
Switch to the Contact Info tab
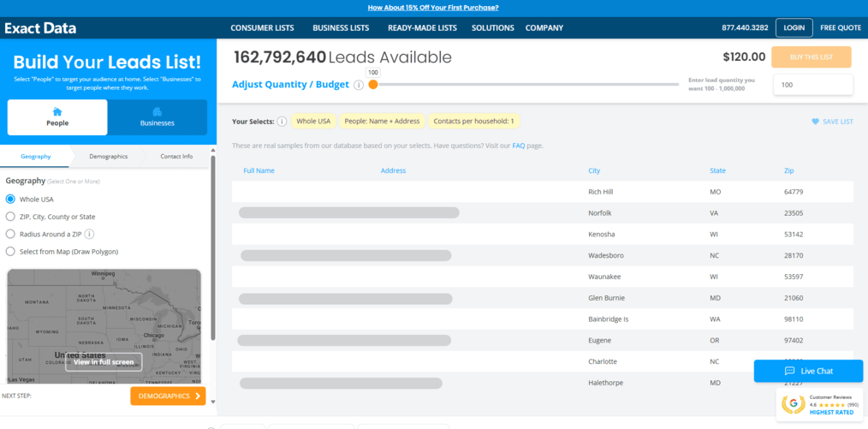(176, 157)
